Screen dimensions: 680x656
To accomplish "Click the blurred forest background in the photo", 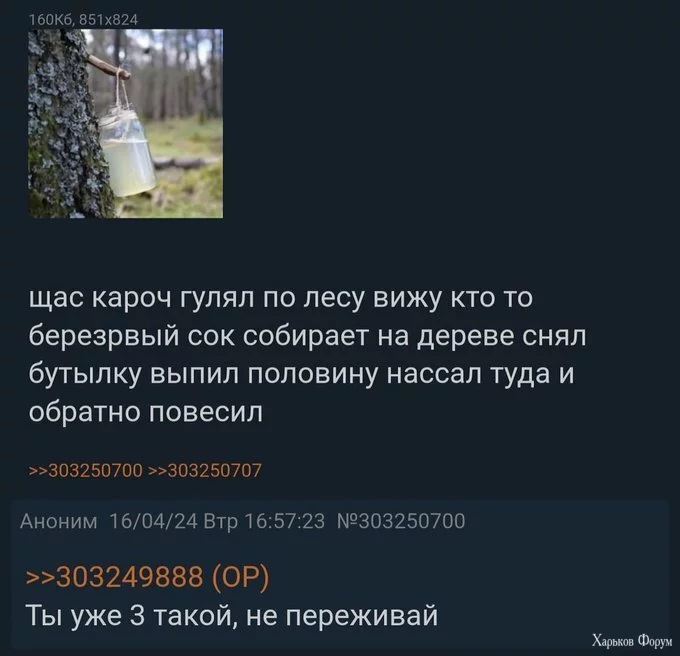I will pos(182,78).
